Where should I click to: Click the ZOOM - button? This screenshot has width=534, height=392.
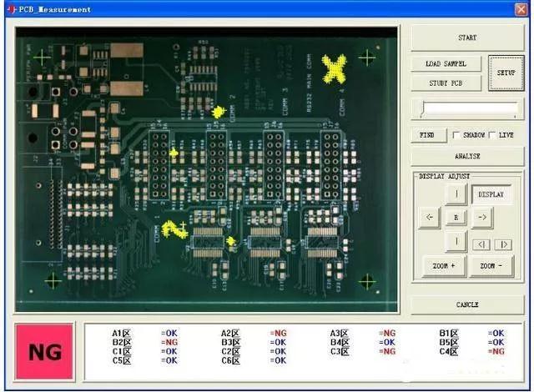[x=491, y=266]
